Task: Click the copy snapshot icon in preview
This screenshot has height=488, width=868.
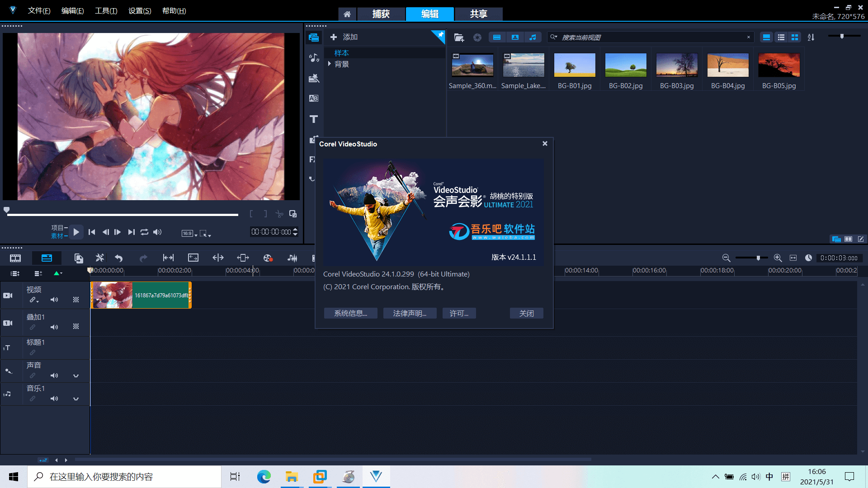Action: [x=293, y=214]
